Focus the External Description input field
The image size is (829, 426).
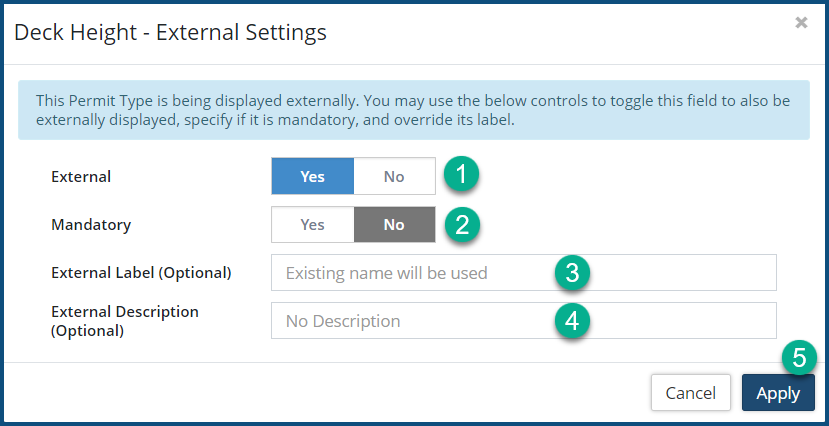[x=410, y=321]
